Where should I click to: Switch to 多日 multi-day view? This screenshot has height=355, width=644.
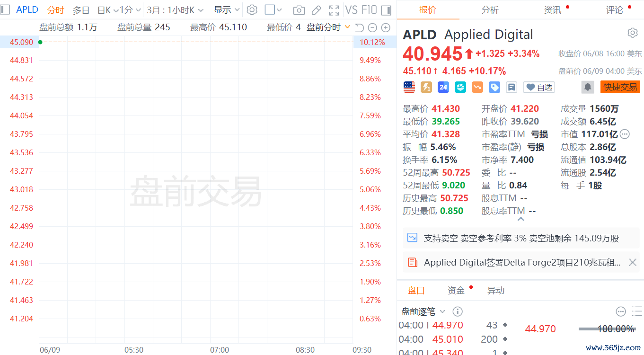81,10
